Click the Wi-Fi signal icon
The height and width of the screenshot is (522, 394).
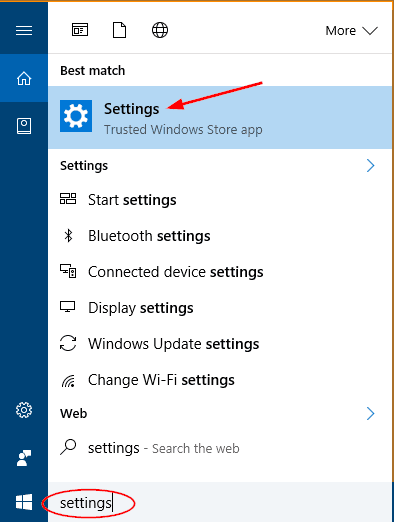point(68,381)
